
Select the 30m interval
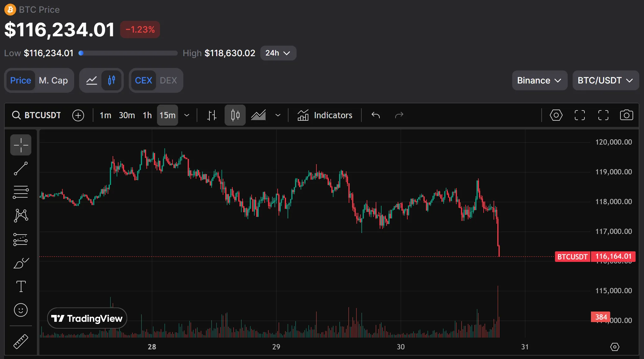(x=127, y=115)
